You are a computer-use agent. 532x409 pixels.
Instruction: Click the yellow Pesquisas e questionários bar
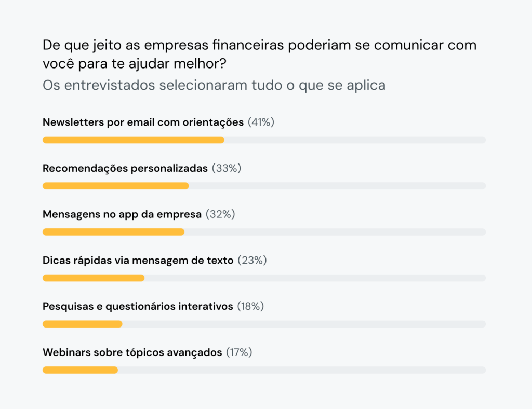click(x=82, y=324)
